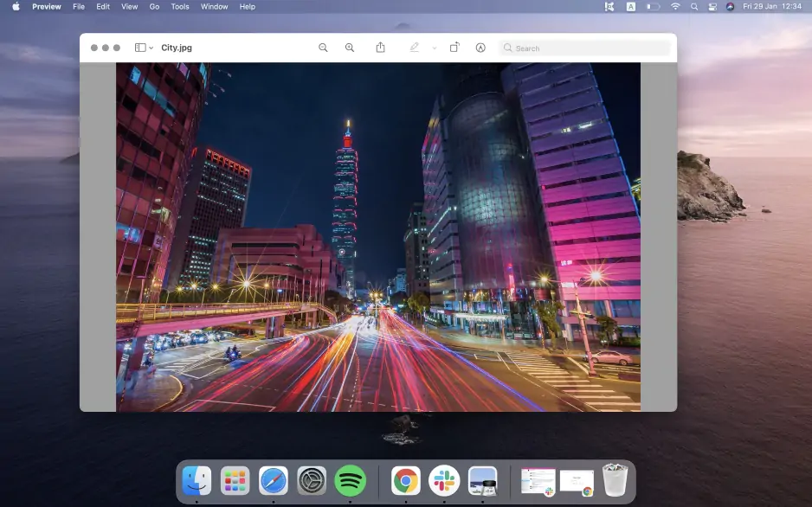Select the highlight pen icon

(415, 48)
